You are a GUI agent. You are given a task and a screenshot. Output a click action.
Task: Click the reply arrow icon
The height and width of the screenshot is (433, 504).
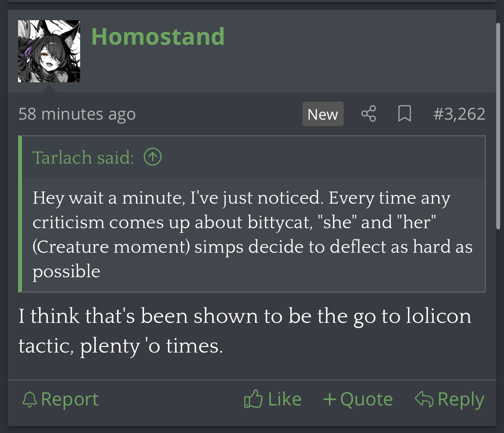click(423, 399)
